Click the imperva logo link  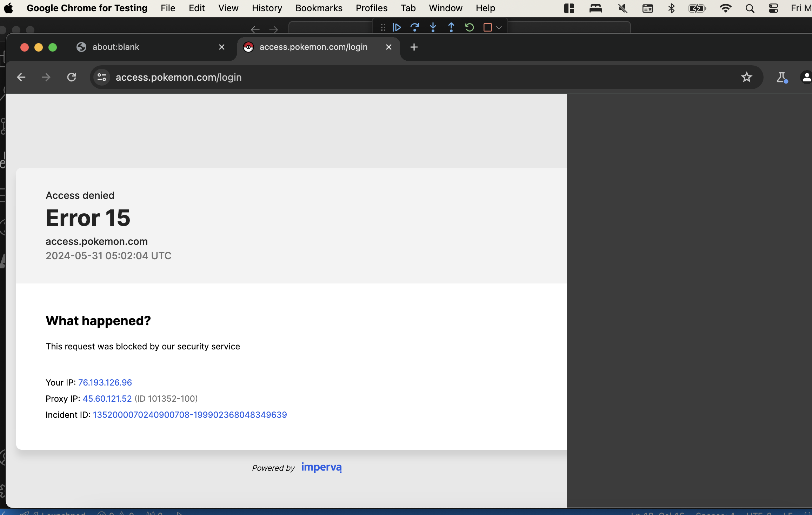coord(321,467)
